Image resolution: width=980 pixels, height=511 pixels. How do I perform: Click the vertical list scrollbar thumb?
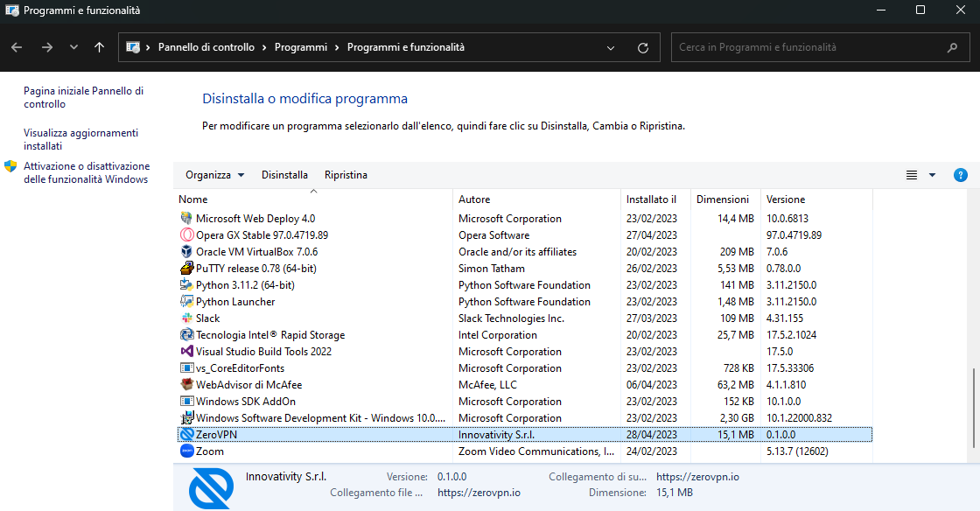973,408
